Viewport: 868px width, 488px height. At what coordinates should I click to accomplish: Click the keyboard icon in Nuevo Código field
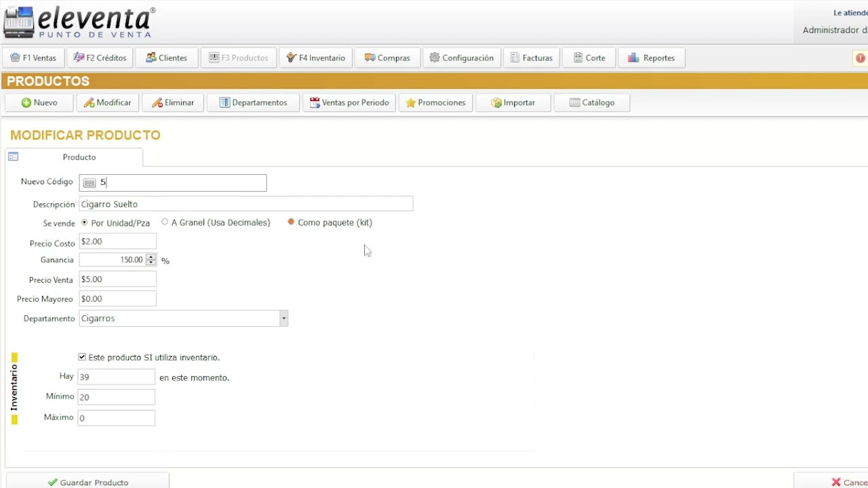89,183
